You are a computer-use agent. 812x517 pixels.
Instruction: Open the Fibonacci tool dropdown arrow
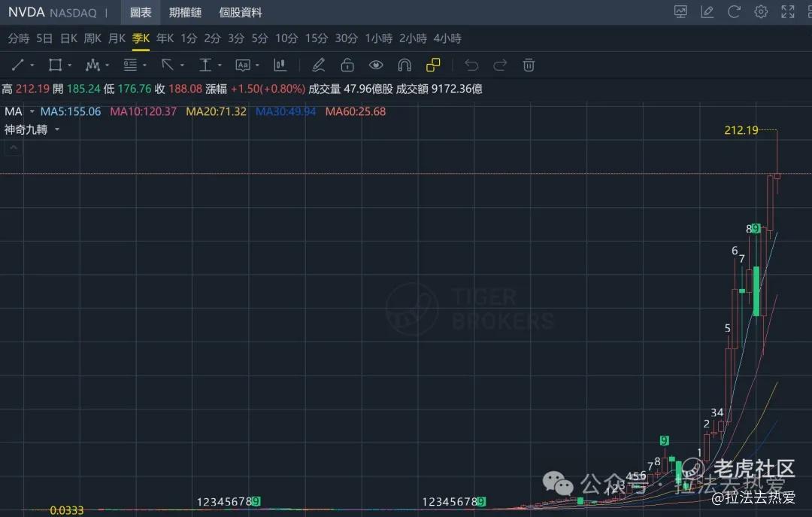[144, 65]
